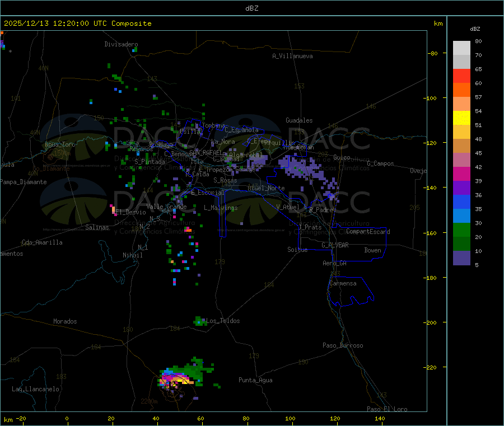
Task: Click the Paso_El_Loro label
Action: click(387, 409)
